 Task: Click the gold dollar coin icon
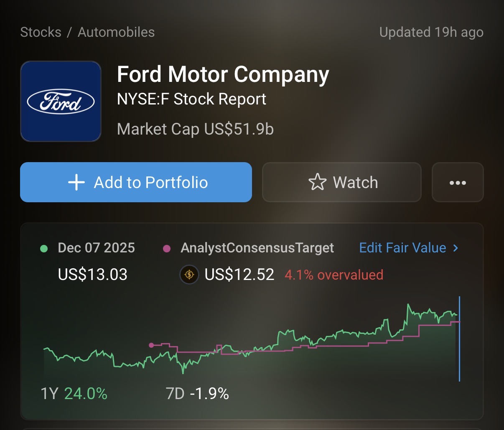[x=189, y=275]
